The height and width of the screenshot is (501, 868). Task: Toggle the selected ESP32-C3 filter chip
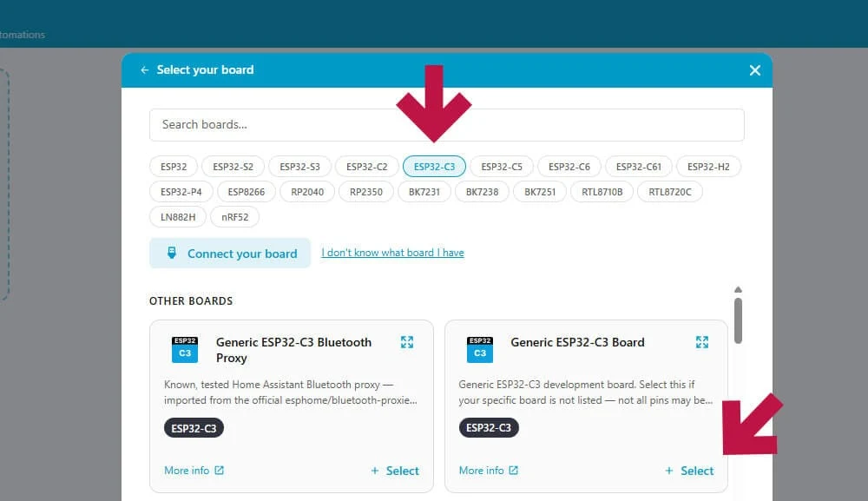click(434, 167)
